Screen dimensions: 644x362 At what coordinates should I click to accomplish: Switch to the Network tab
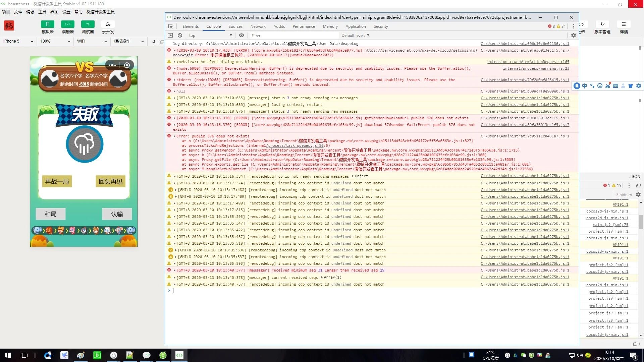258,26
